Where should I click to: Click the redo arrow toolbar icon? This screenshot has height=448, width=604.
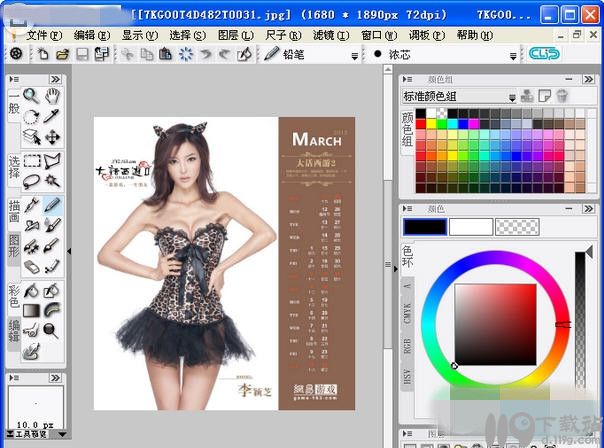pos(225,54)
